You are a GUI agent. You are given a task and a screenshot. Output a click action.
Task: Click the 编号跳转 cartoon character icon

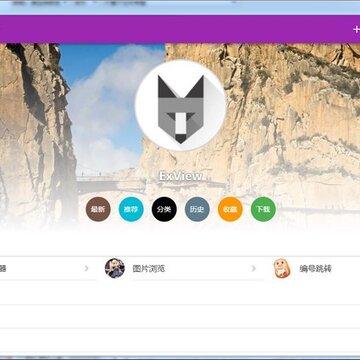(282, 268)
